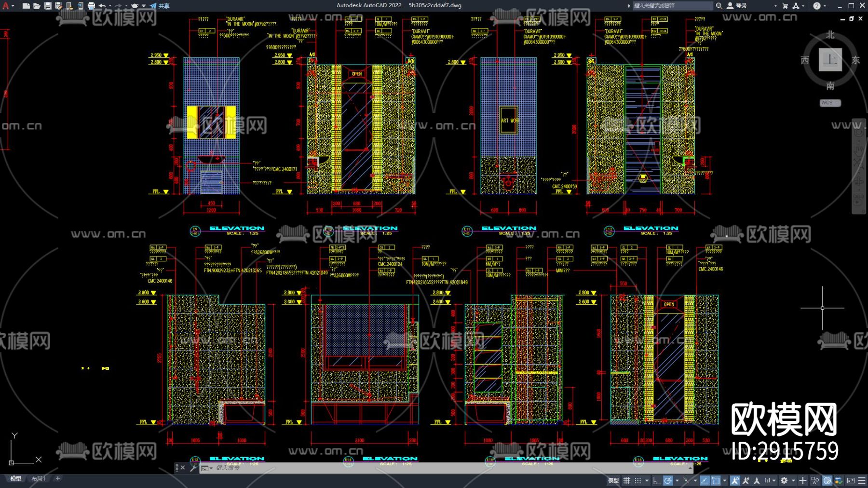Open the 1:1 annotation scale dropdown
Viewport: 868px width, 488px height.
[770, 480]
